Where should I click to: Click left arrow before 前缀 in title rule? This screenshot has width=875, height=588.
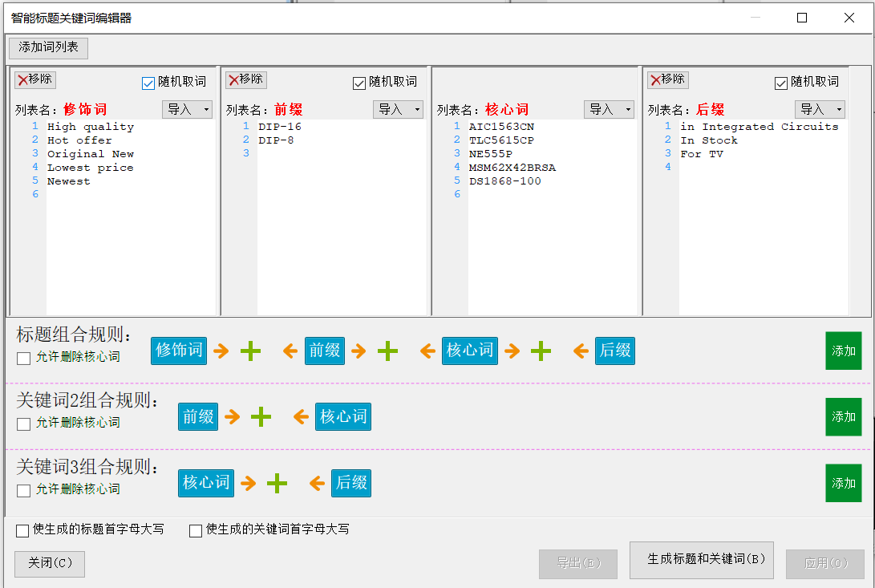(x=290, y=351)
